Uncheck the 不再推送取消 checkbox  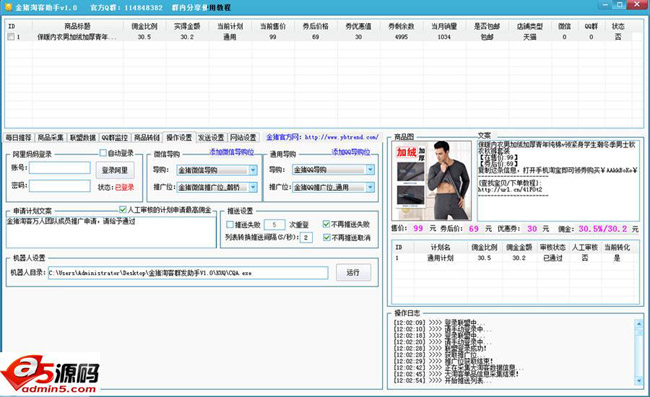[326, 237]
